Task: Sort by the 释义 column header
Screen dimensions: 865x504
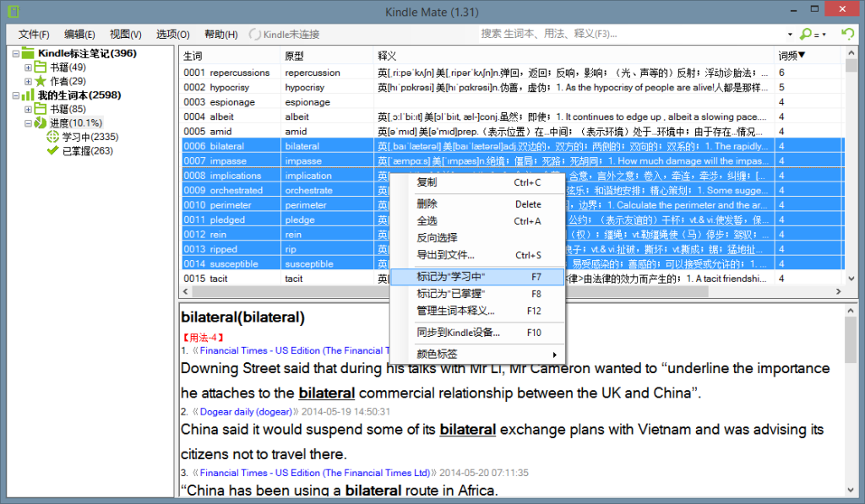Action: [574, 56]
